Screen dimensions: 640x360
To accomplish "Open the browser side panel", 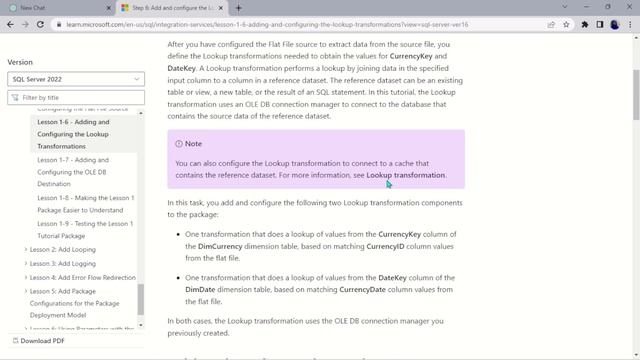I will 600,24.
